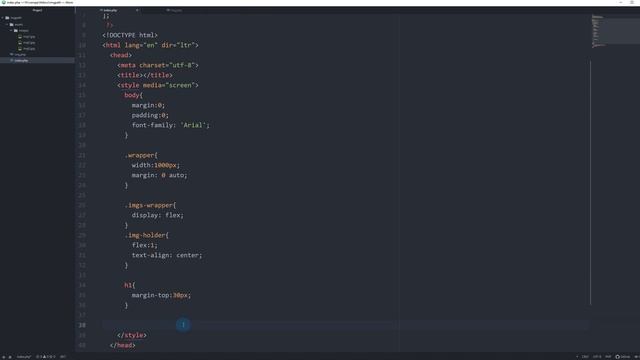640x360 pixels.
Task: Click the font-family: 'Arial' line
Action: click(x=171, y=125)
